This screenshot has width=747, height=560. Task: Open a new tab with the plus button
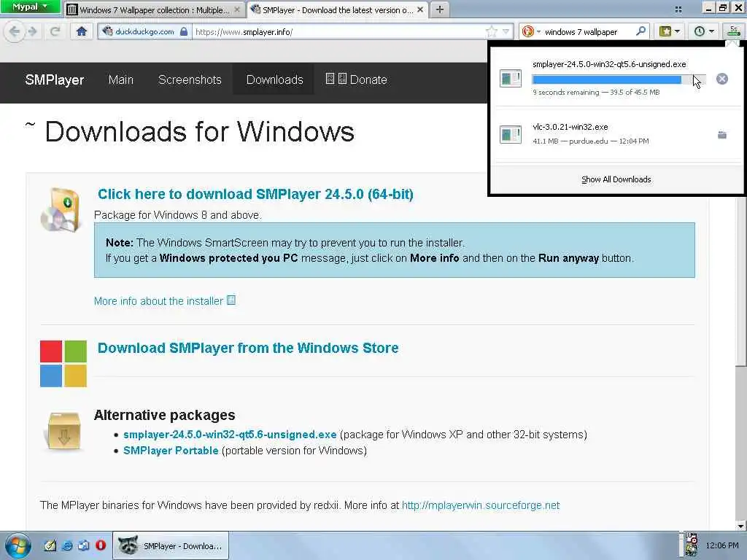440,9
